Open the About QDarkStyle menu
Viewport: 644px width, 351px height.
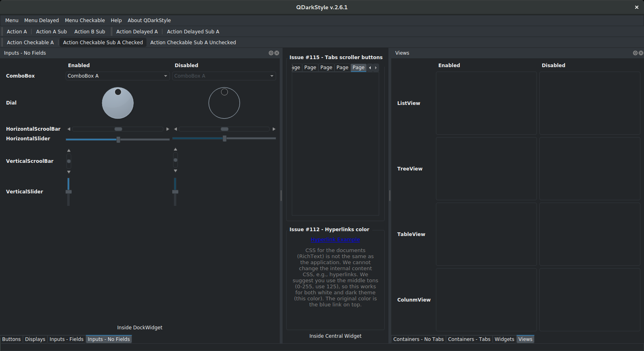pos(149,21)
